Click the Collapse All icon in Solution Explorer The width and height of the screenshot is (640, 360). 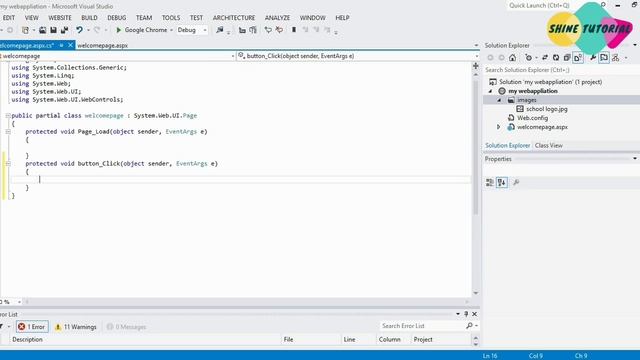[567, 58]
